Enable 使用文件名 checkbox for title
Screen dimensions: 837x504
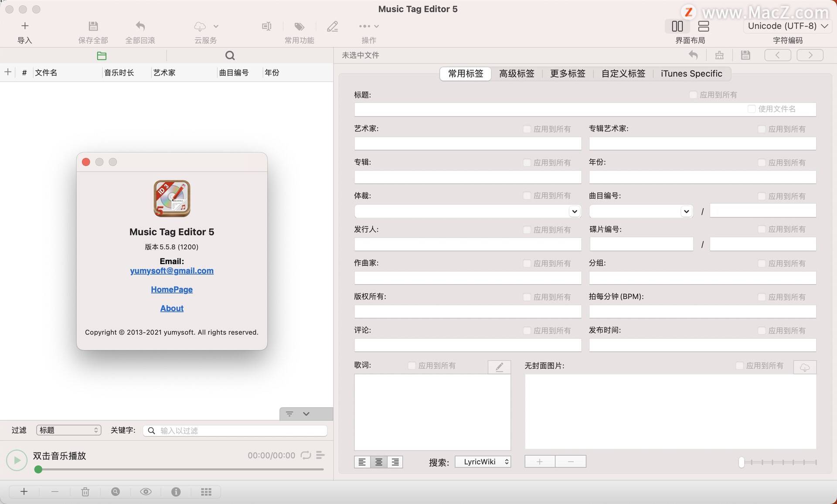(752, 109)
